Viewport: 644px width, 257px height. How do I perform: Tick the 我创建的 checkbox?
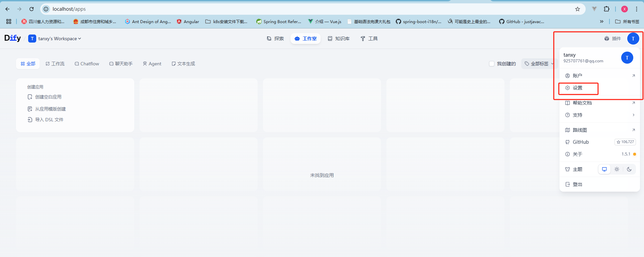click(x=492, y=64)
